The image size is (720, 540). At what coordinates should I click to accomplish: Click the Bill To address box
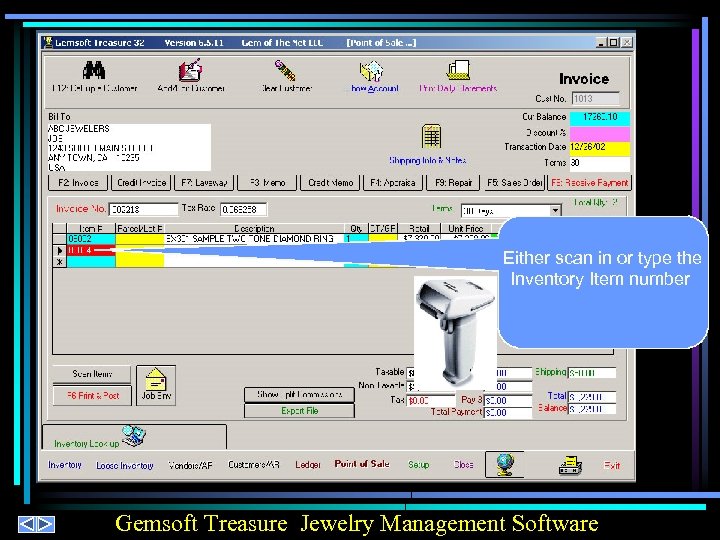129,147
